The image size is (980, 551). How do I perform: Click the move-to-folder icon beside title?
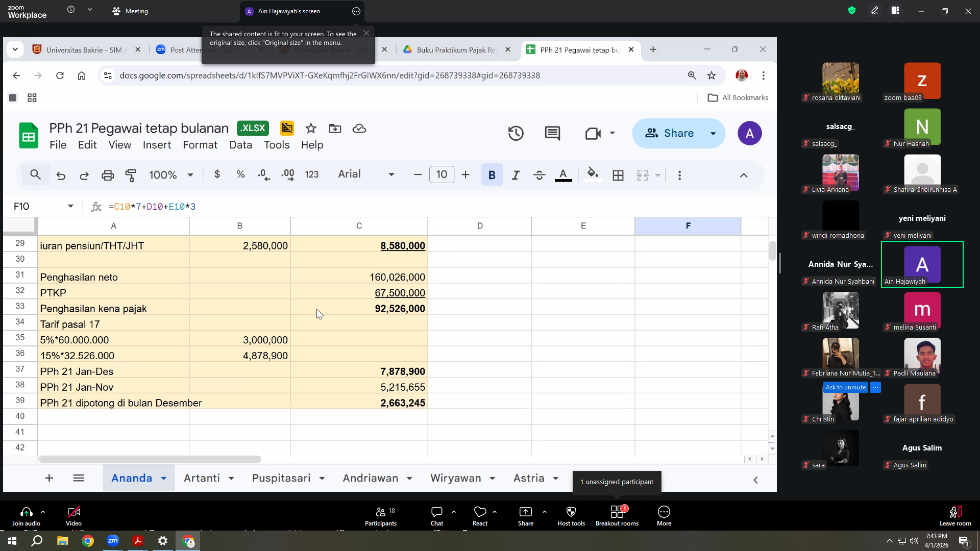(x=335, y=129)
